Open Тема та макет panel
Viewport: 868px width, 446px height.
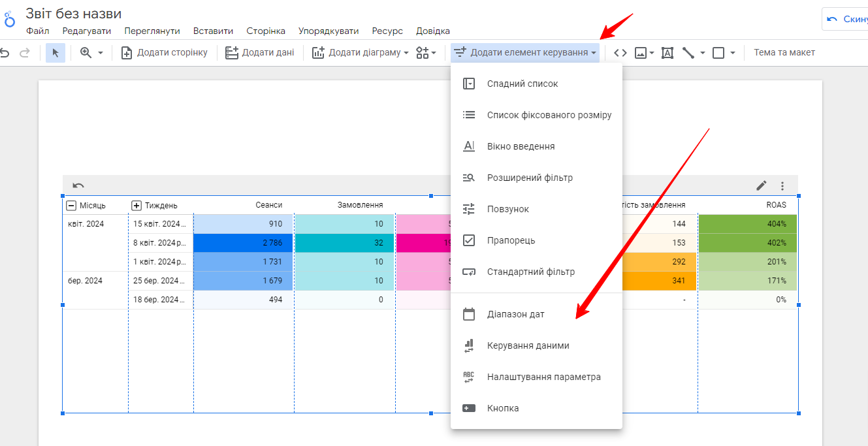(784, 53)
